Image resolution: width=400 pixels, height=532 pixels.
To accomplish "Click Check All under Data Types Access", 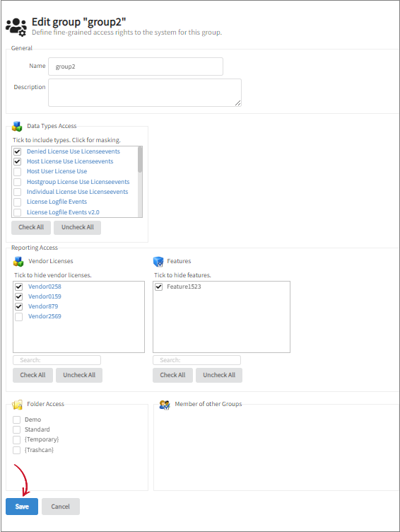I will coord(31,227).
